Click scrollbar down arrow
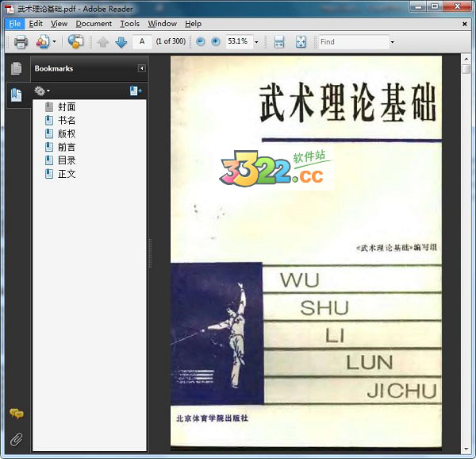Viewport: 476px width, 459px height. pyautogui.click(x=466, y=449)
